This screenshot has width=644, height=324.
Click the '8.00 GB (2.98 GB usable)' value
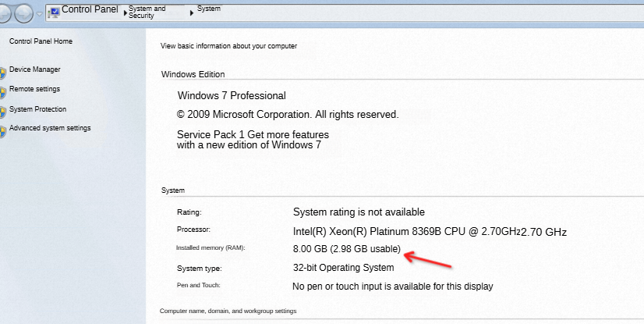347,249
